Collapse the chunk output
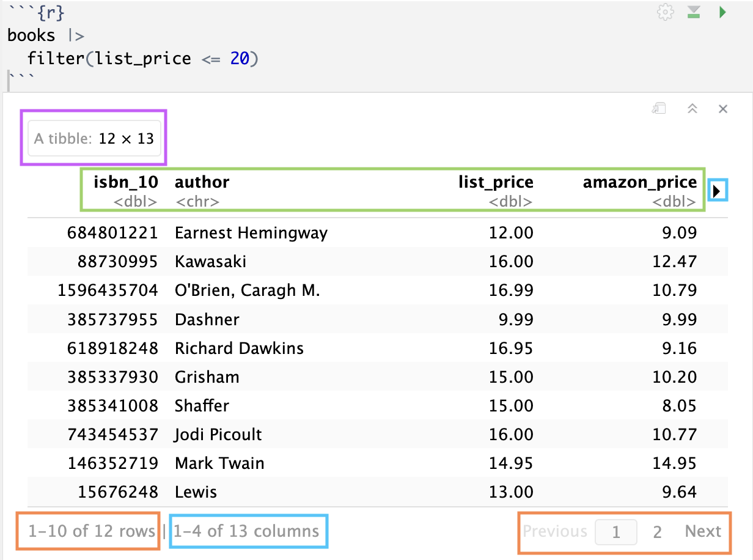 click(692, 109)
